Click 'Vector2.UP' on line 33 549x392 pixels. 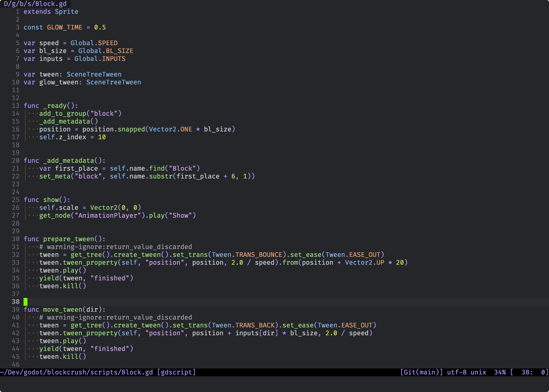pos(364,263)
